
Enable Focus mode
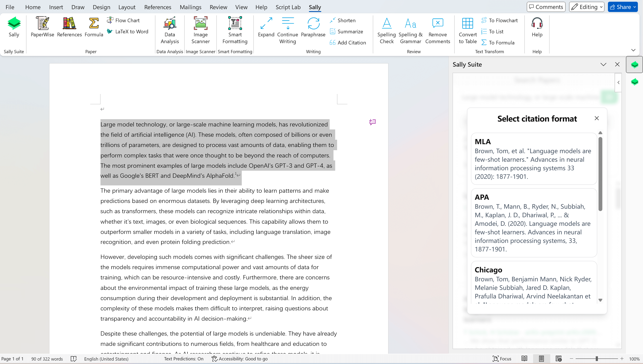(x=502, y=359)
